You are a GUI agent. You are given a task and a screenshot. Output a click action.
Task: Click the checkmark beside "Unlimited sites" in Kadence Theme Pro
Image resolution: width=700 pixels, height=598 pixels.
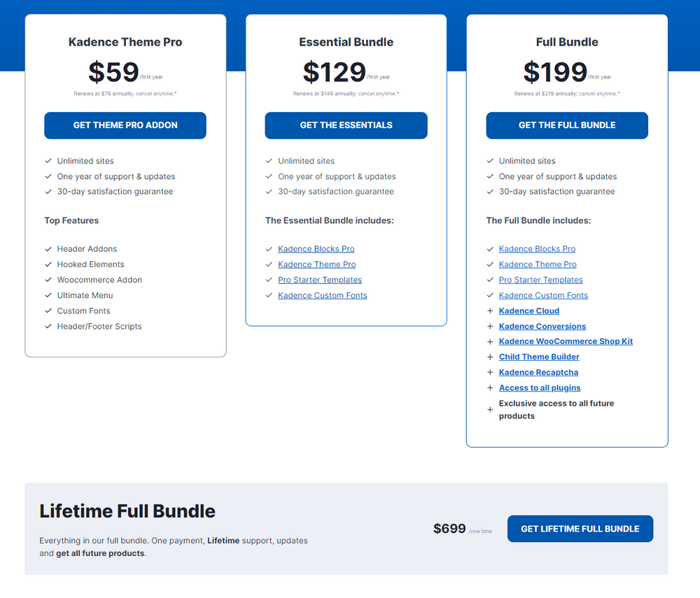click(48, 161)
